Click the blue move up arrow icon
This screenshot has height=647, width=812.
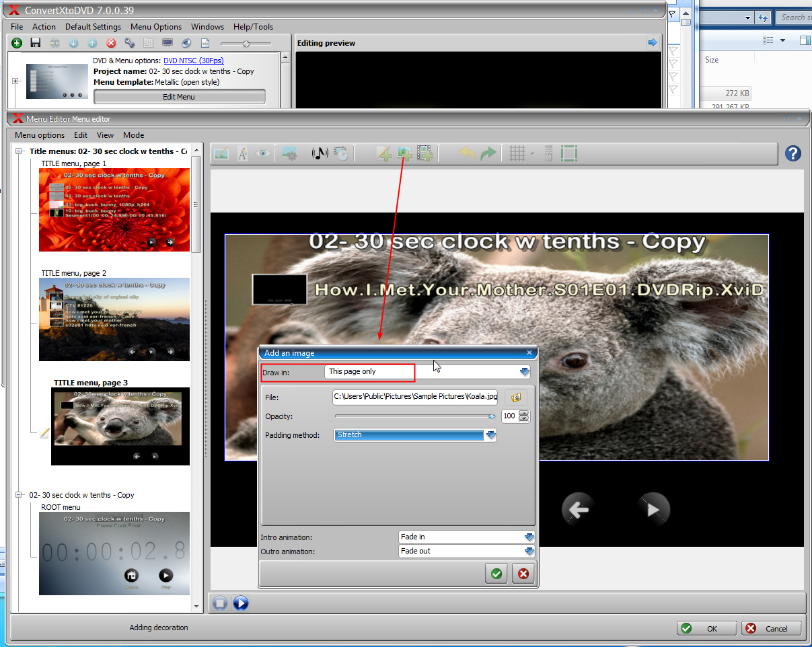[x=92, y=43]
